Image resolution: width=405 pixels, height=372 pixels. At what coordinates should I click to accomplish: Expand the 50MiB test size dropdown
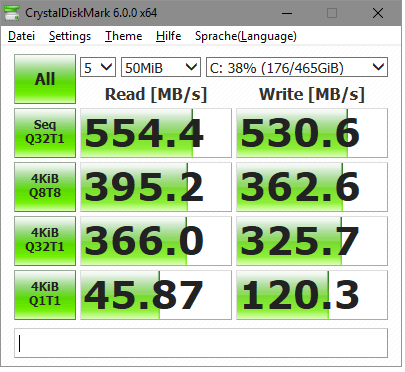(x=161, y=67)
